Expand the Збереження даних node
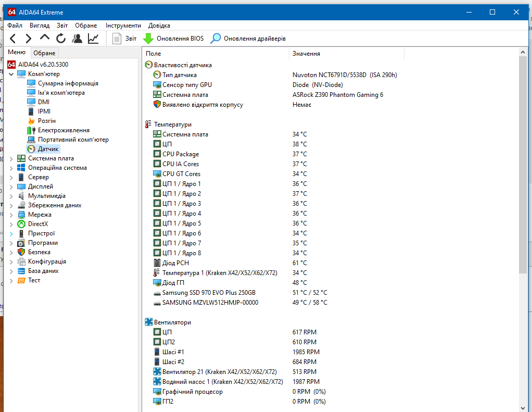532x412 pixels. 11,205
